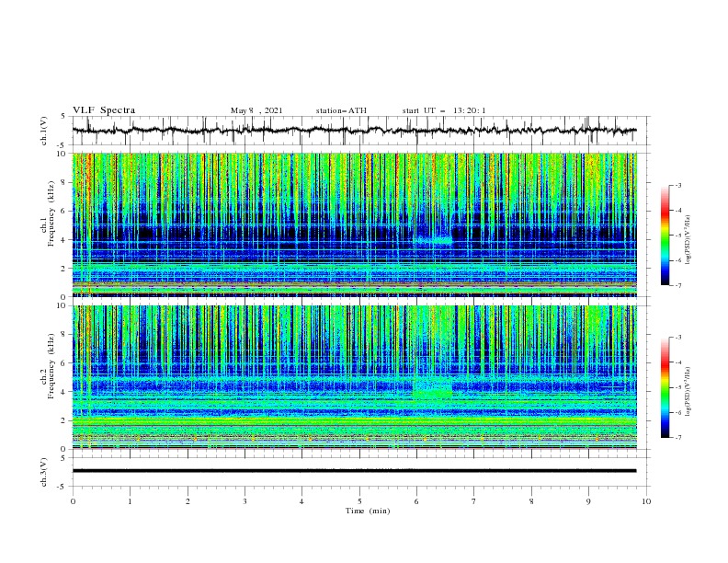728x563 pixels.
Task: Select the "start UT = 13:20:1" header text
Action: click(x=444, y=110)
